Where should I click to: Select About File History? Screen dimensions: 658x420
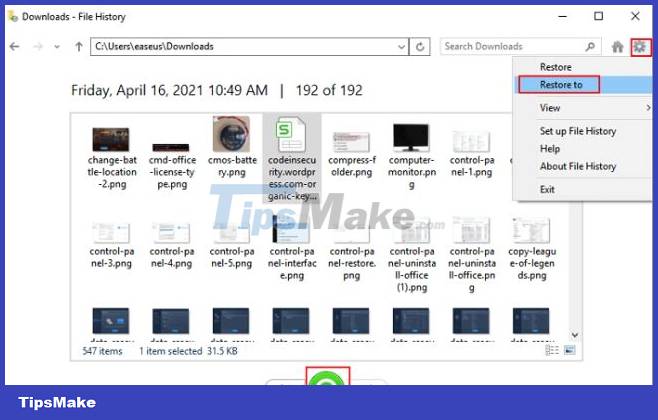point(578,167)
